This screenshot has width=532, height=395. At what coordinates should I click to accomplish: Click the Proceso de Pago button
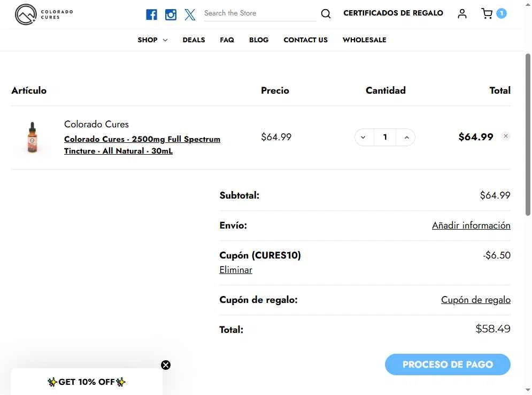coord(448,364)
